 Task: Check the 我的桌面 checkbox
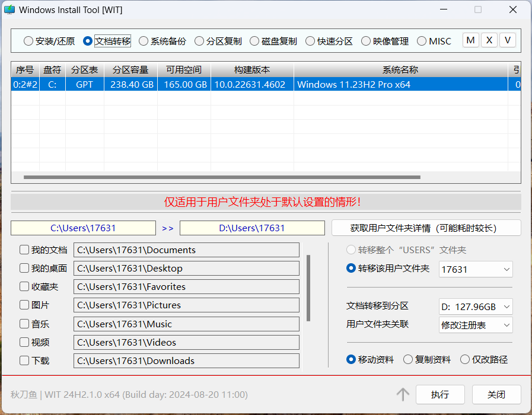pos(24,268)
